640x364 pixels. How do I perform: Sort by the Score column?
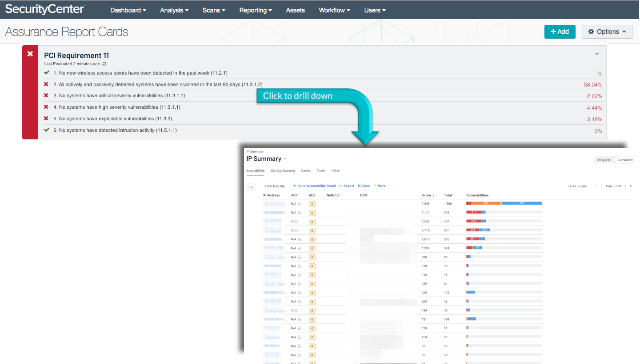[428, 195]
